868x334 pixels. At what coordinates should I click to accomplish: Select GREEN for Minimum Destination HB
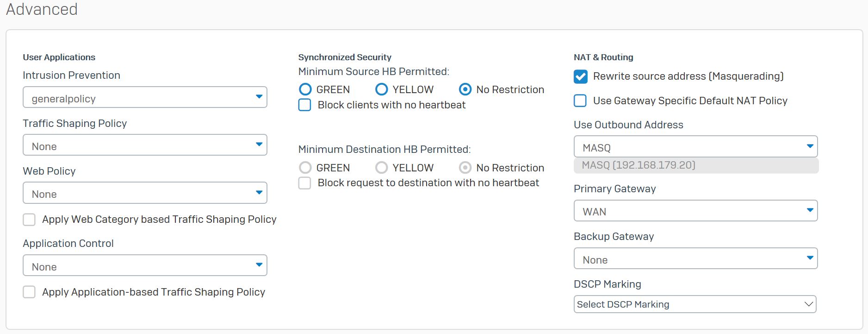pos(305,167)
